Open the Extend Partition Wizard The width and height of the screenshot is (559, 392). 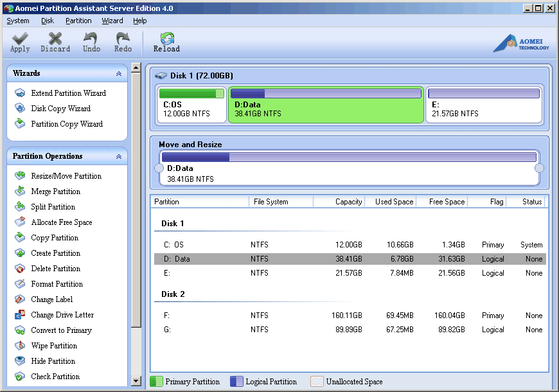[68, 93]
